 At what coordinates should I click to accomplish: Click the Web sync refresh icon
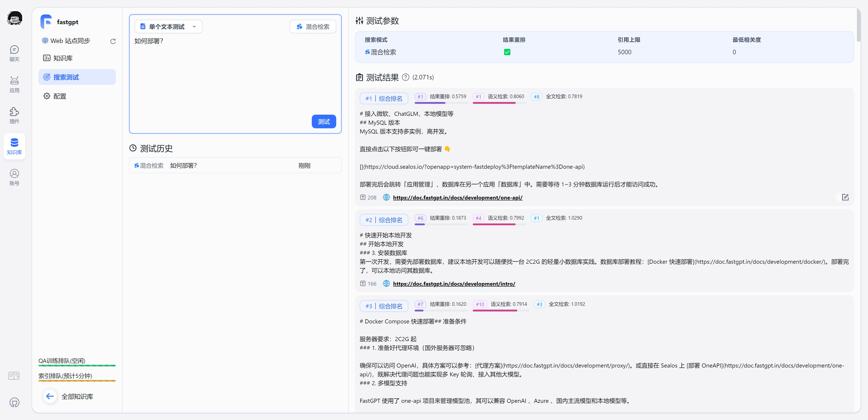[x=113, y=41]
